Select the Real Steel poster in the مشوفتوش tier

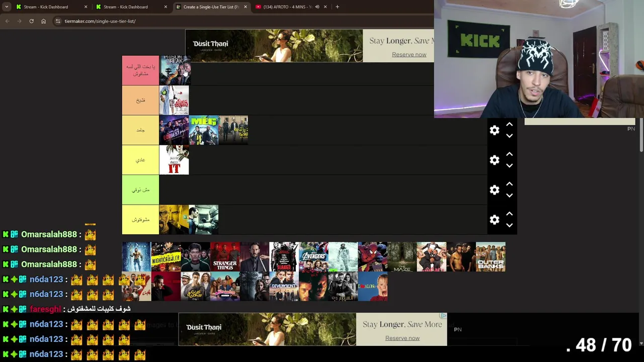click(x=204, y=220)
